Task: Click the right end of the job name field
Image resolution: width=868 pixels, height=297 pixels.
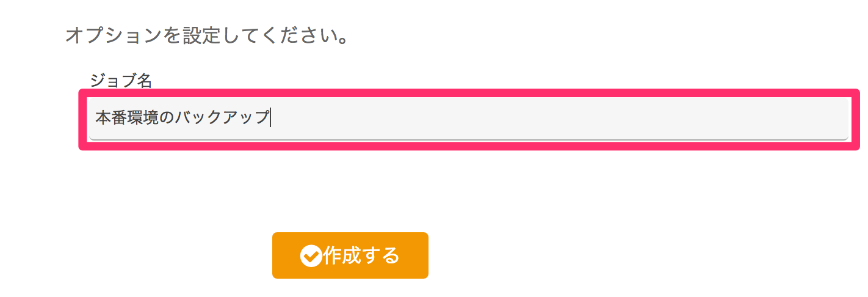Action: tap(839, 119)
